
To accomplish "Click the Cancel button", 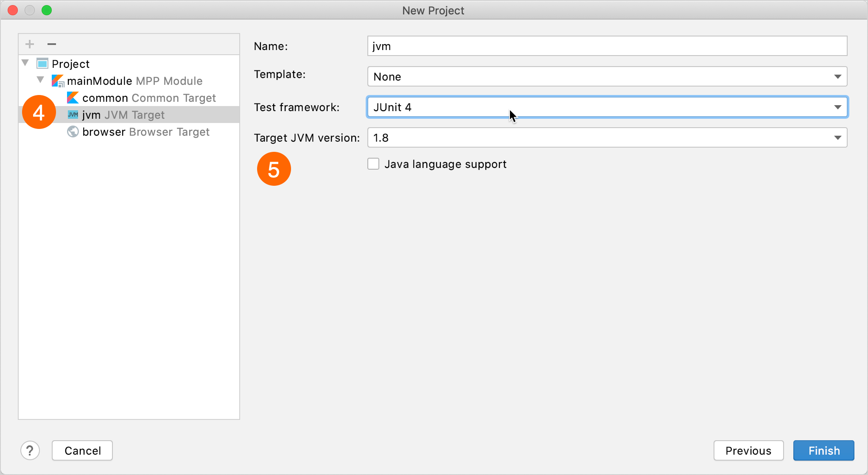I will point(82,450).
